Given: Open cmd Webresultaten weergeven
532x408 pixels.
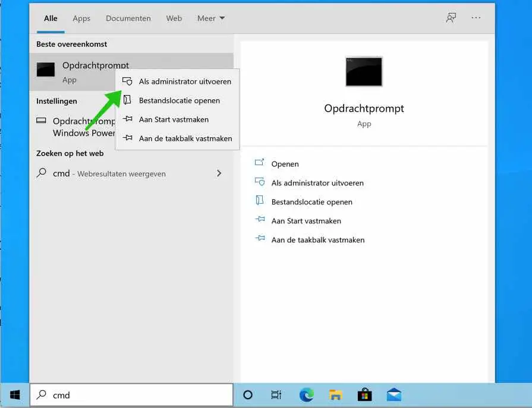Looking at the screenshot, I should tap(131, 173).
